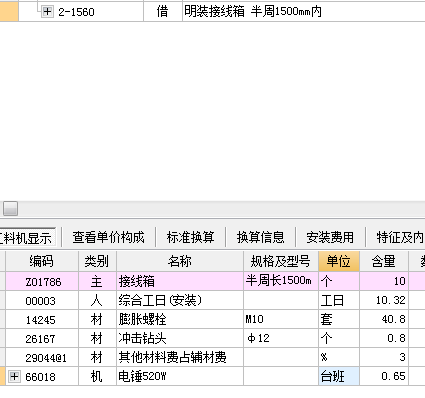Select spec cell M10
This screenshot has width=425, height=398.
(x=281, y=319)
